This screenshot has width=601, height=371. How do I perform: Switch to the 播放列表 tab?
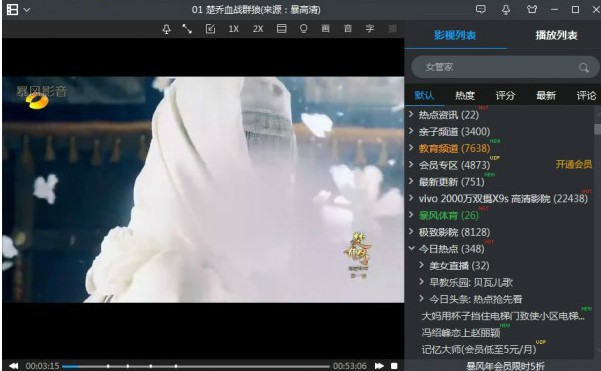click(x=557, y=36)
